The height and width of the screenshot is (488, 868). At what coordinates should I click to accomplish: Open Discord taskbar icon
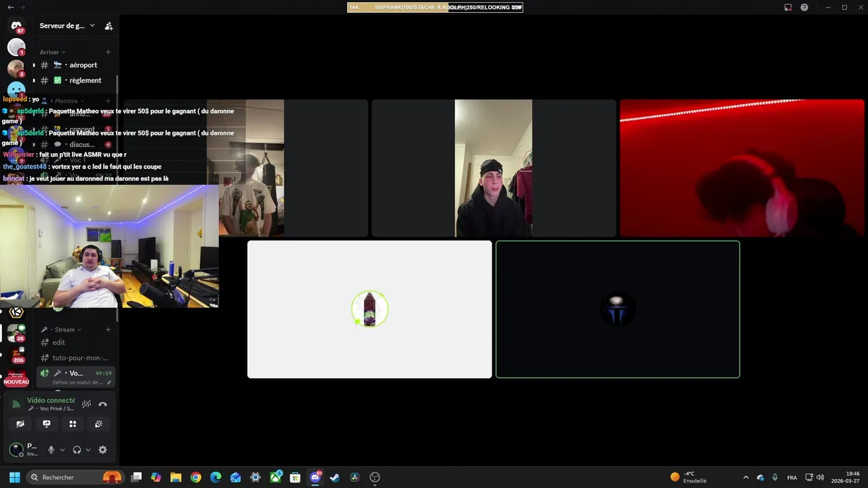pyautogui.click(x=315, y=477)
